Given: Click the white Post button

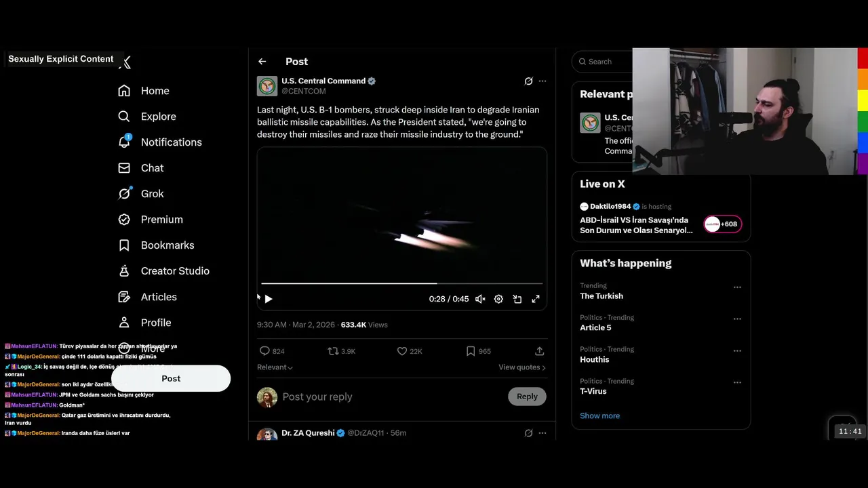Looking at the screenshot, I should tap(171, 378).
